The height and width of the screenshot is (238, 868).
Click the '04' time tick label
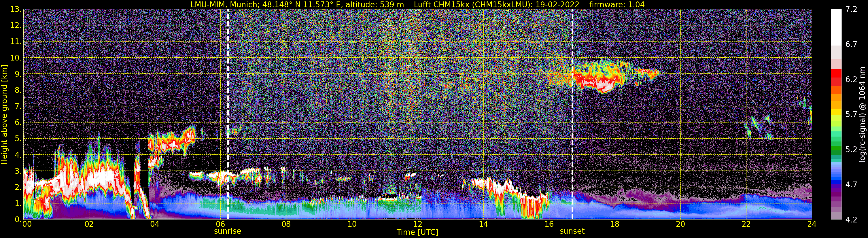pyautogui.click(x=155, y=224)
